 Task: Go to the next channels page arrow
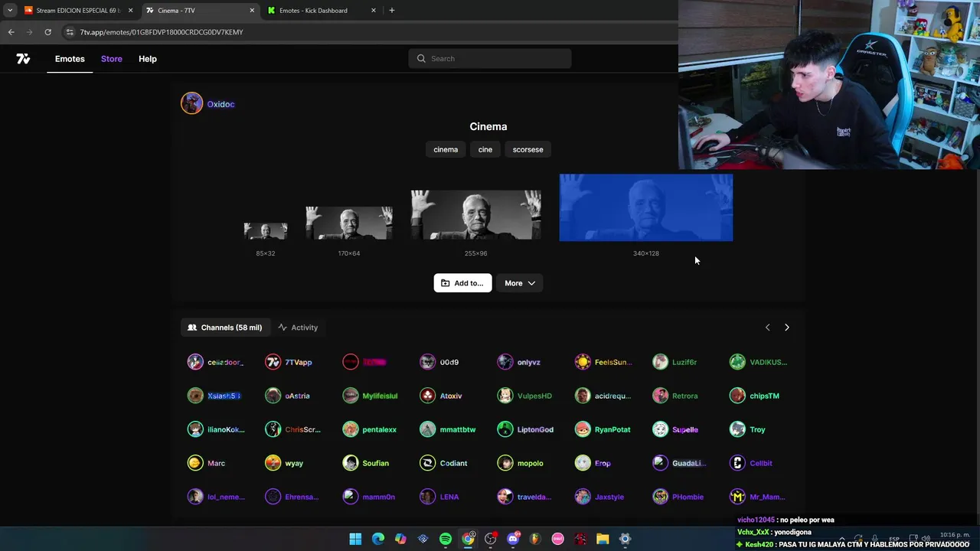(786, 328)
